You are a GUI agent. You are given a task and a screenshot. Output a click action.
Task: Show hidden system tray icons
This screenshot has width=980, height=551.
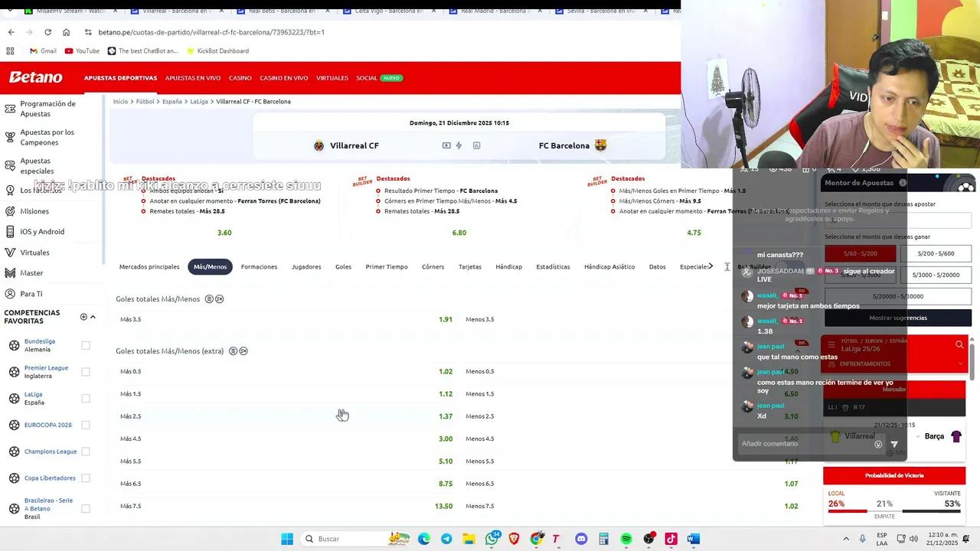pos(846,539)
